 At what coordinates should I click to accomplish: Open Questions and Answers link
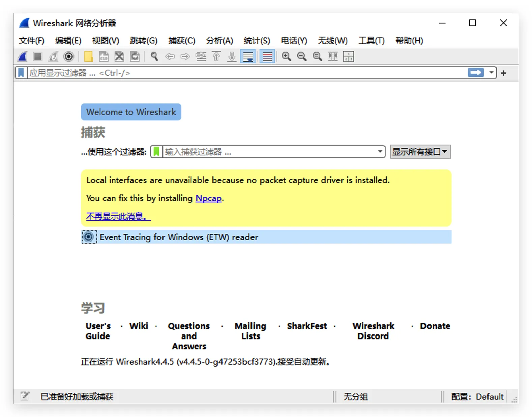click(x=189, y=336)
